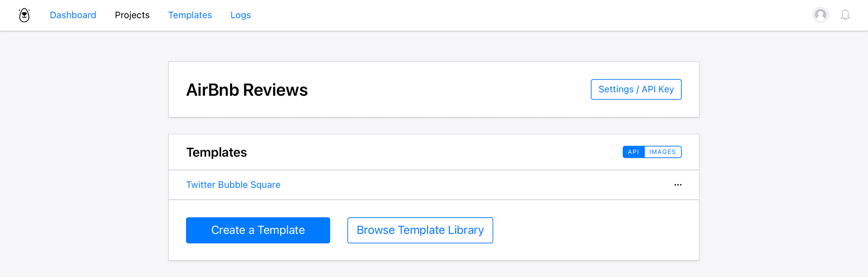The image size is (868, 277).
Task: Open Templates in the top navigation
Action: click(190, 15)
